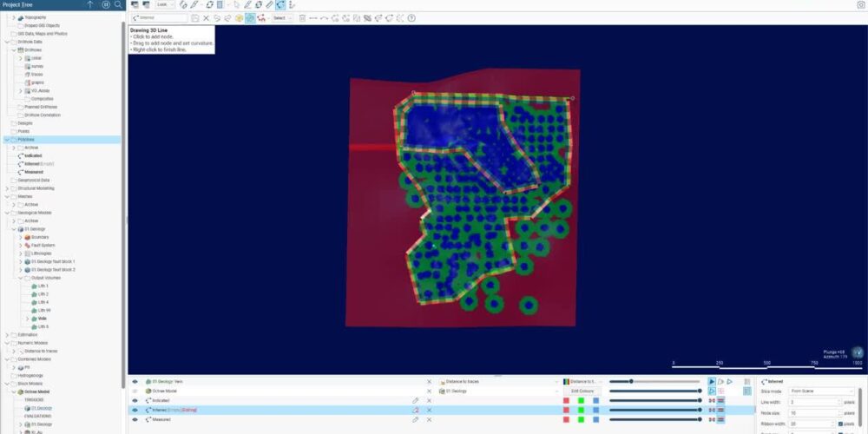Screen dimensions: 868x434
Task: Expand the Structural Modelling folder
Action: (x=7, y=187)
